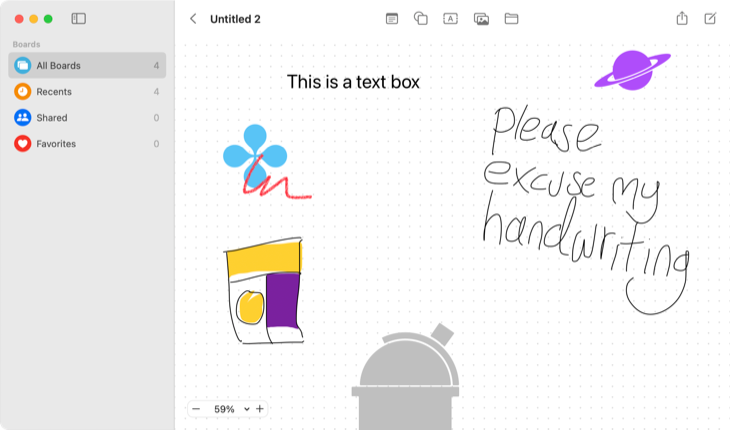Zoom in with the plus button
Viewport: 730px width, 430px height.
click(x=260, y=409)
